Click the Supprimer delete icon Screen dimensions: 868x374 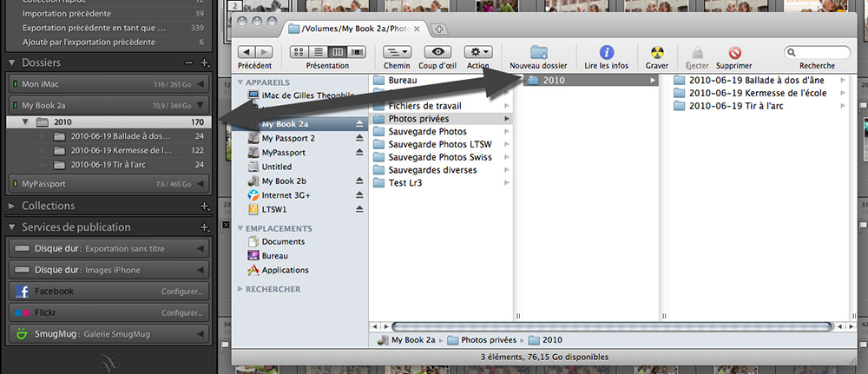tap(734, 53)
